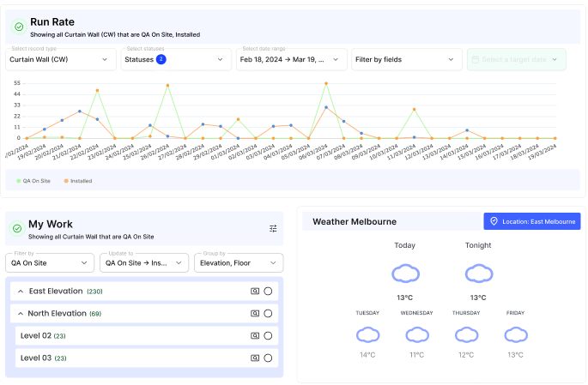The width and height of the screenshot is (588, 385).
Task: Open the date range Feb 18, 2024 dropdown
Action: pyautogui.click(x=291, y=59)
